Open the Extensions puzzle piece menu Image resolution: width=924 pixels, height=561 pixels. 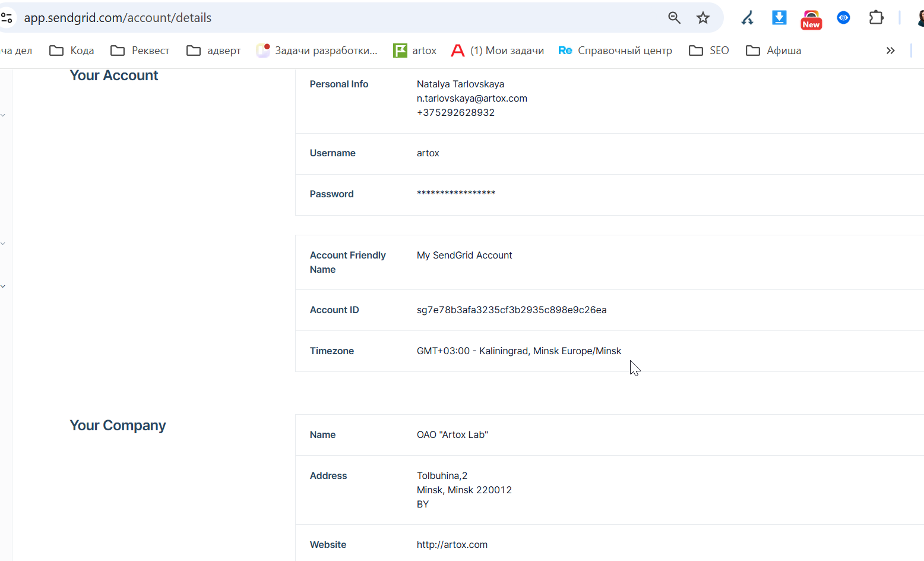coord(876,18)
